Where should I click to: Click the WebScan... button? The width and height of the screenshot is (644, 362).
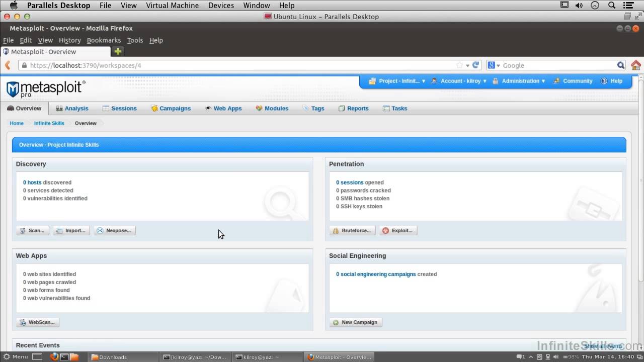pos(38,322)
